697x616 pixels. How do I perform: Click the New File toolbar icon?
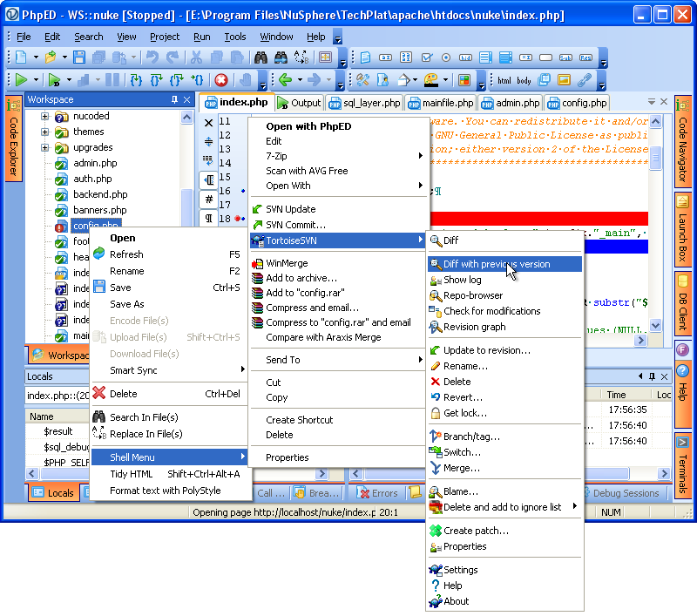[21, 58]
